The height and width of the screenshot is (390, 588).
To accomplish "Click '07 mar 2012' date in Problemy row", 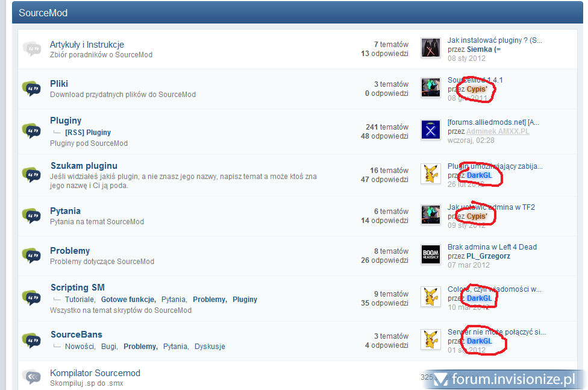I will [469, 265].
